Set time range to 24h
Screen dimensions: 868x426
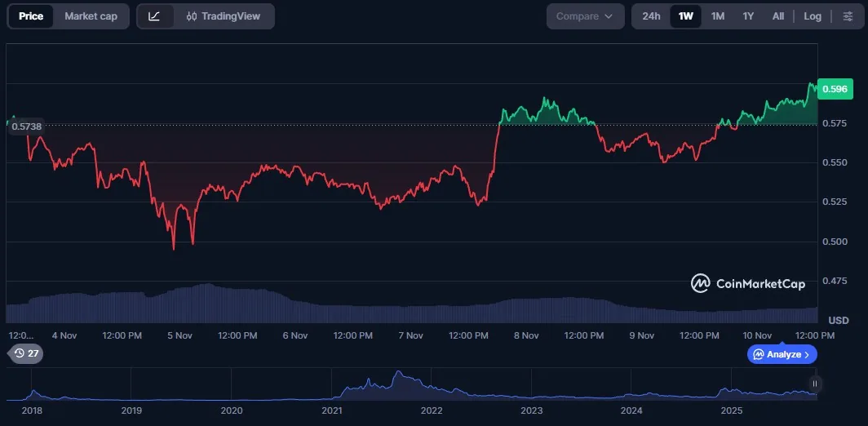coord(651,16)
